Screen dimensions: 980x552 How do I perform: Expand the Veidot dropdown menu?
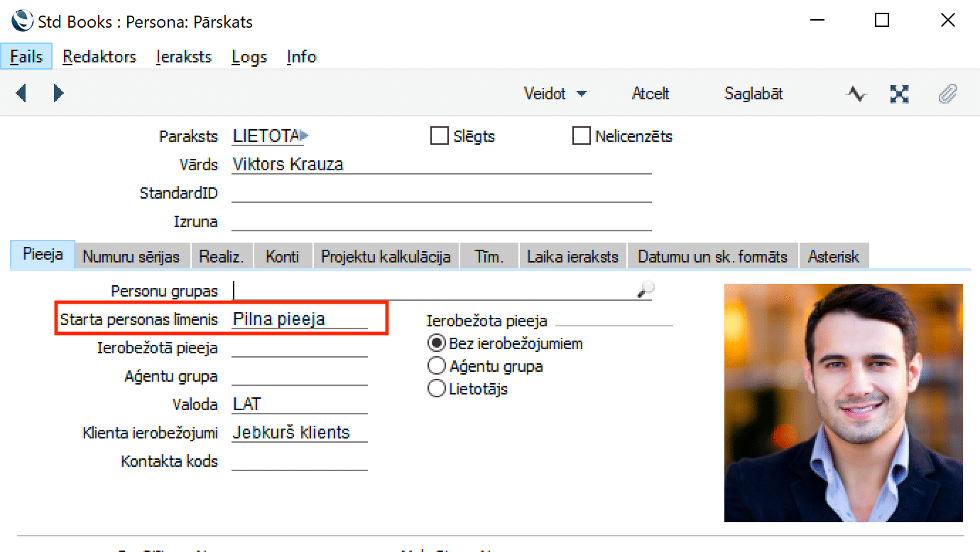[555, 94]
